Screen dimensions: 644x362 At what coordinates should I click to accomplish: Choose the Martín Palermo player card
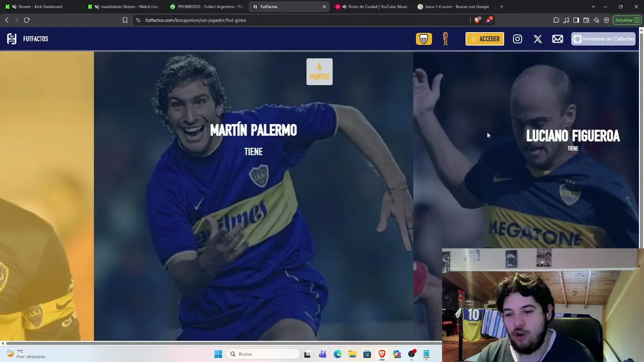click(253, 196)
